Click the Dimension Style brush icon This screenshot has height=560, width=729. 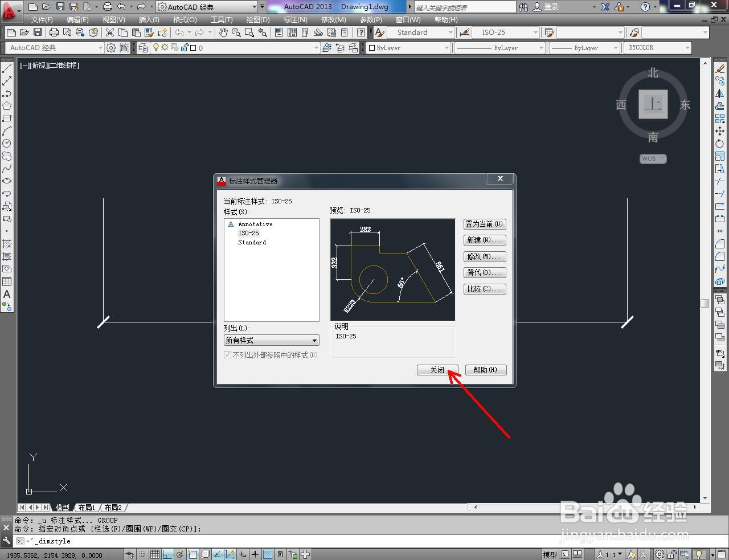pyautogui.click(x=465, y=32)
